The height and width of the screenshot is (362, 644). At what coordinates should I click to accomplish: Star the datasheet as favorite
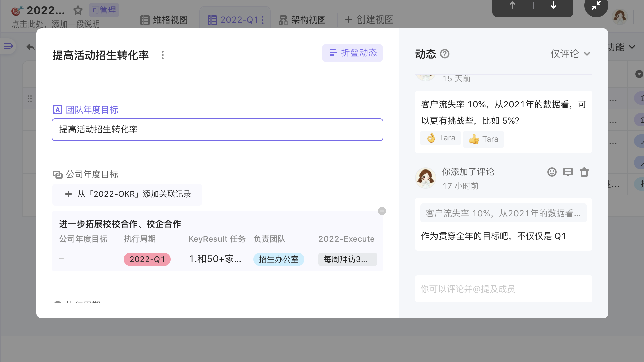[78, 10]
